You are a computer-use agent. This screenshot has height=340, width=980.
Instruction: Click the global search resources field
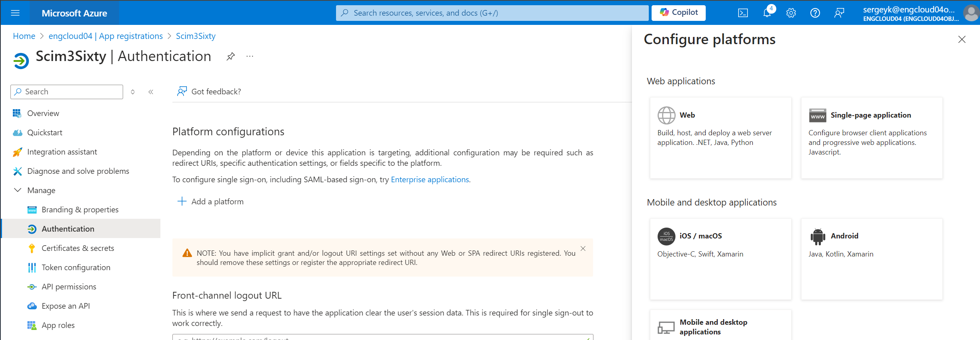492,13
